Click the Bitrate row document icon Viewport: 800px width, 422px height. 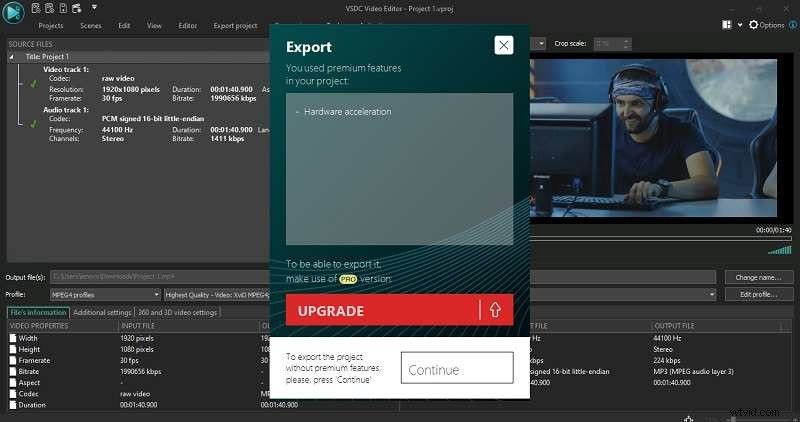(13, 372)
